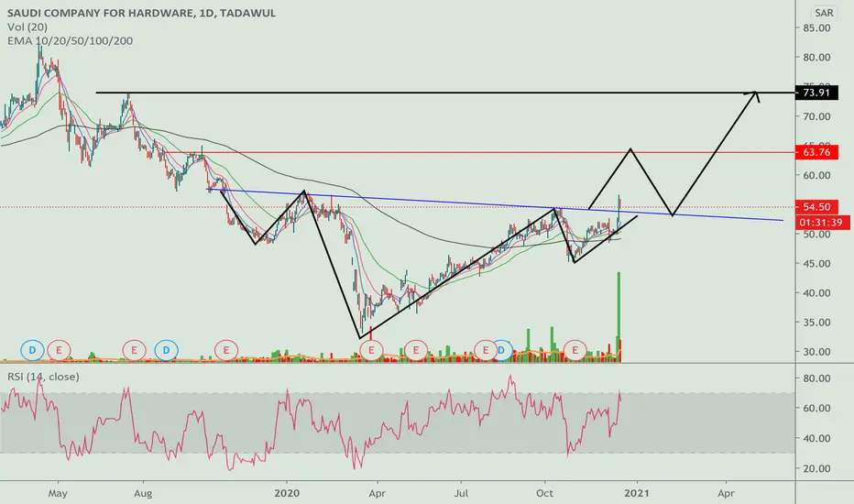This screenshot has width=854, height=504.
Task: Click the Oct label on time axis
Action: pos(544,493)
